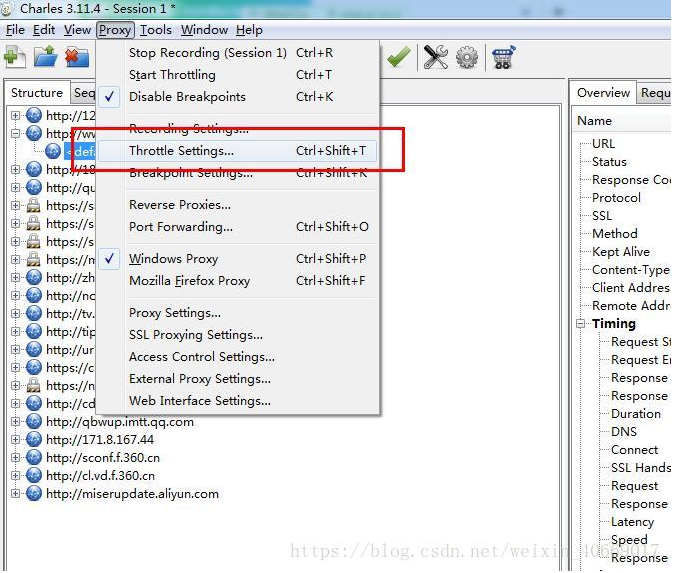690x573 pixels.
Task: Select the Latency timing row
Action: click(x=632, y=522)
